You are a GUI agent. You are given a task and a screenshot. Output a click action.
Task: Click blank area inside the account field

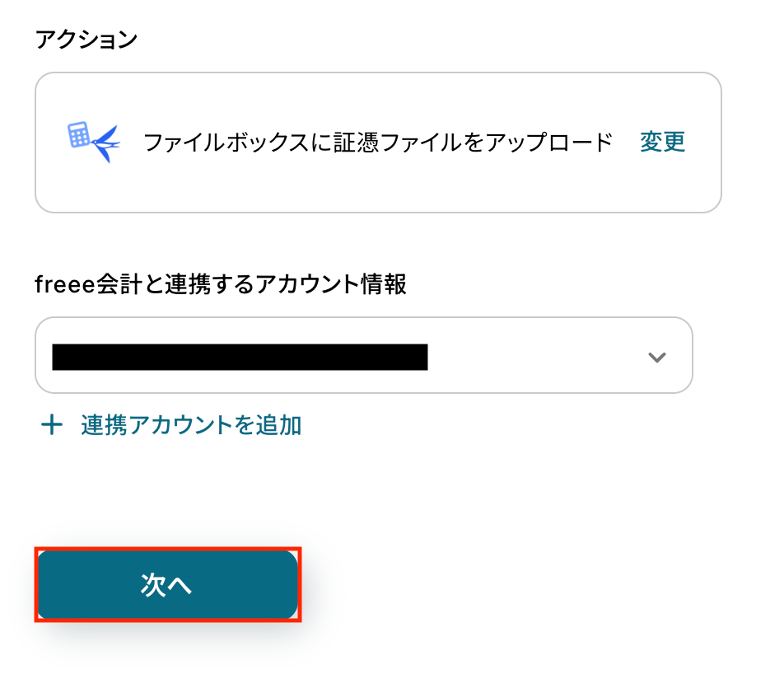coord(535,357)
